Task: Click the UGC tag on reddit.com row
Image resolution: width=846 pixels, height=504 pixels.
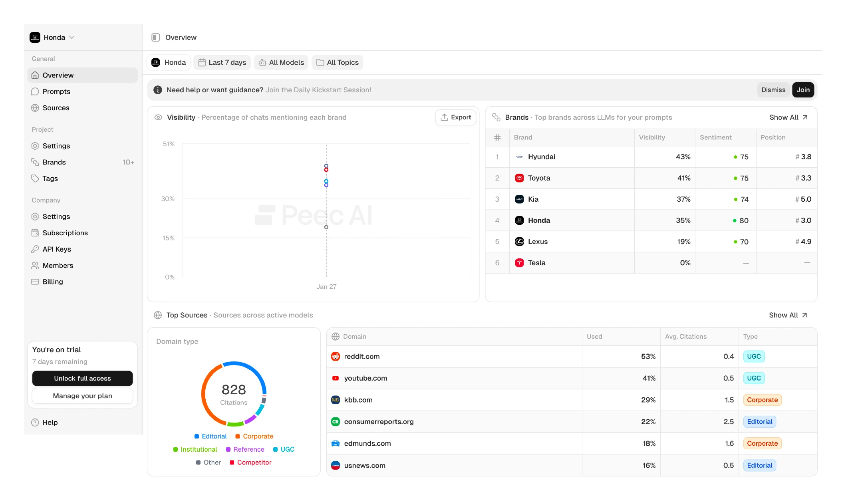Action: [x=754, y=357]
